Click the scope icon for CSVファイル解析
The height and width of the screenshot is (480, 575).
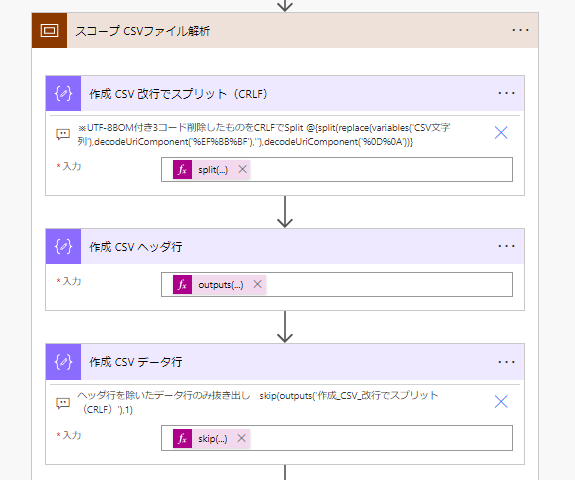point(50,30)
